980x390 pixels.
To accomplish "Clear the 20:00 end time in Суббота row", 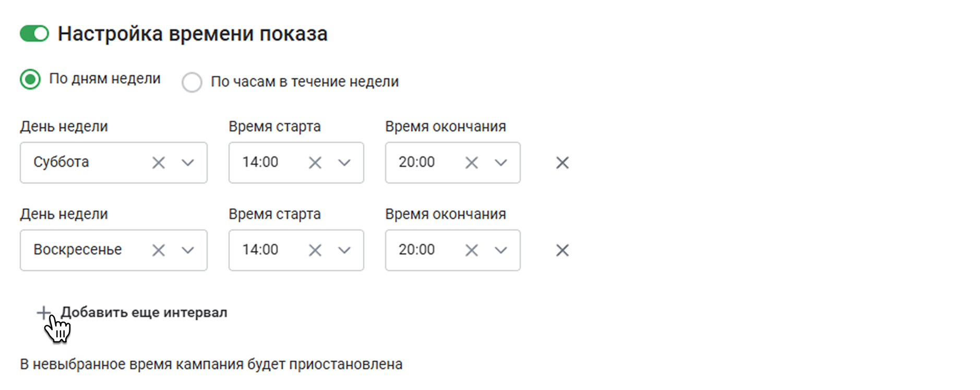I will coord(472,163).
